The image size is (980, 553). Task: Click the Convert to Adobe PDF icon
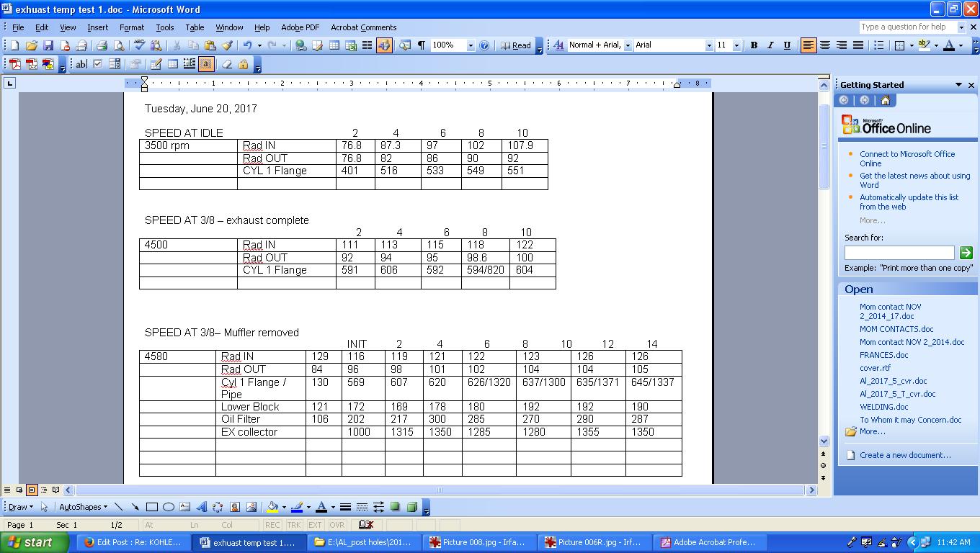point(14,64)
